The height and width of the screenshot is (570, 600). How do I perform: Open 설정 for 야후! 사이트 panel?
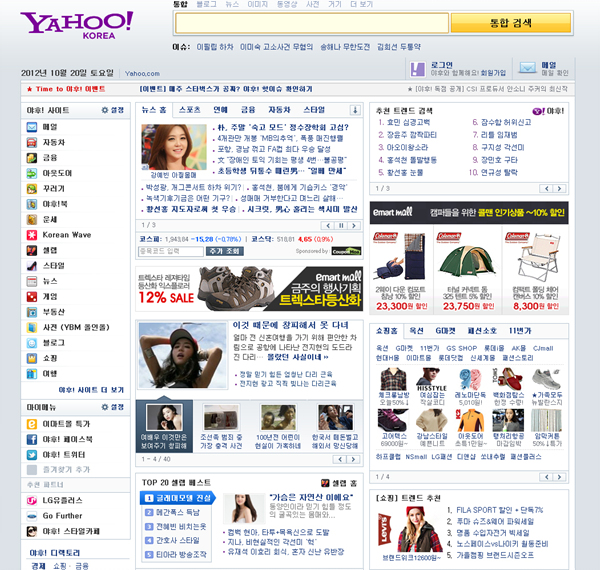click(113, 109)
